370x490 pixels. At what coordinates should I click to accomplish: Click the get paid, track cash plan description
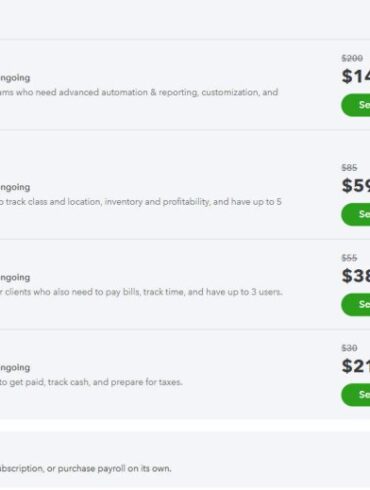click(x=91, y=382)
